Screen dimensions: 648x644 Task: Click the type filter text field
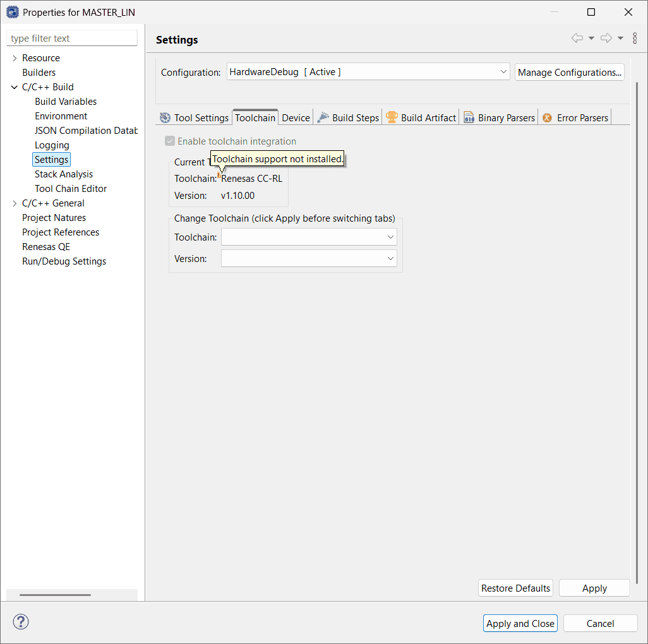point(72,39)
